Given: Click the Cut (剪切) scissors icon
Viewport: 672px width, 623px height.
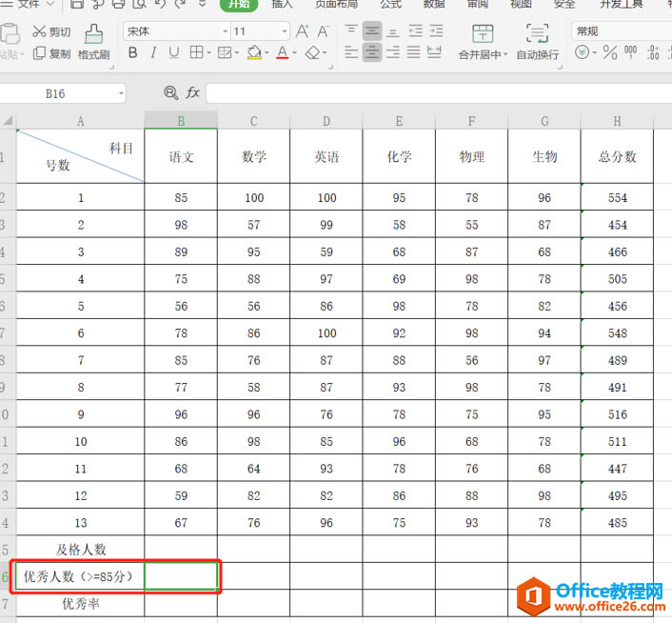Looking at the screenshot, I should [39, 31].
